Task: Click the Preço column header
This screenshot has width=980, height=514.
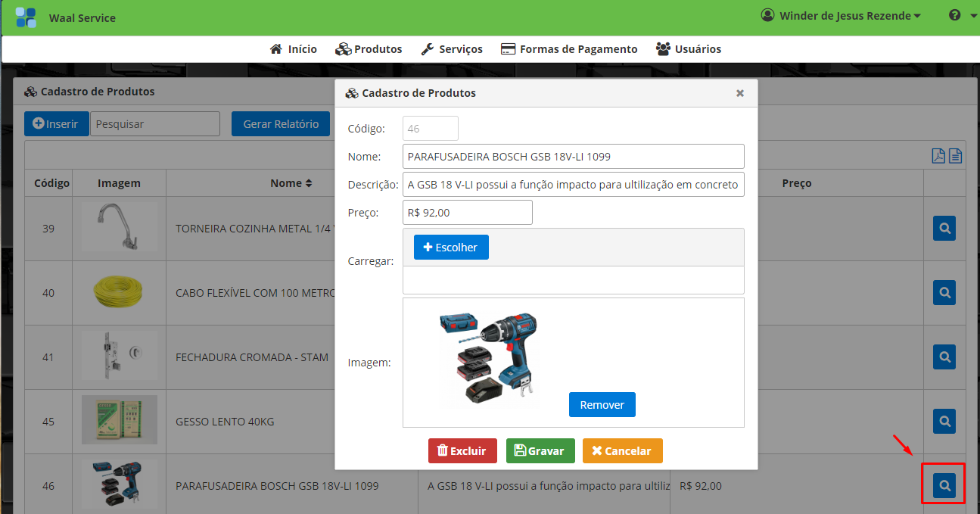Action: [x=797, y=183]
